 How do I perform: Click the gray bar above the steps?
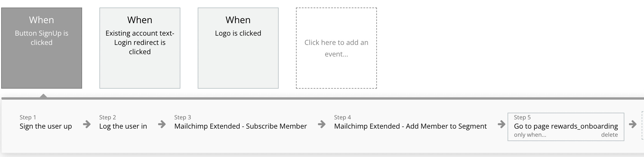tap(318, 98)
